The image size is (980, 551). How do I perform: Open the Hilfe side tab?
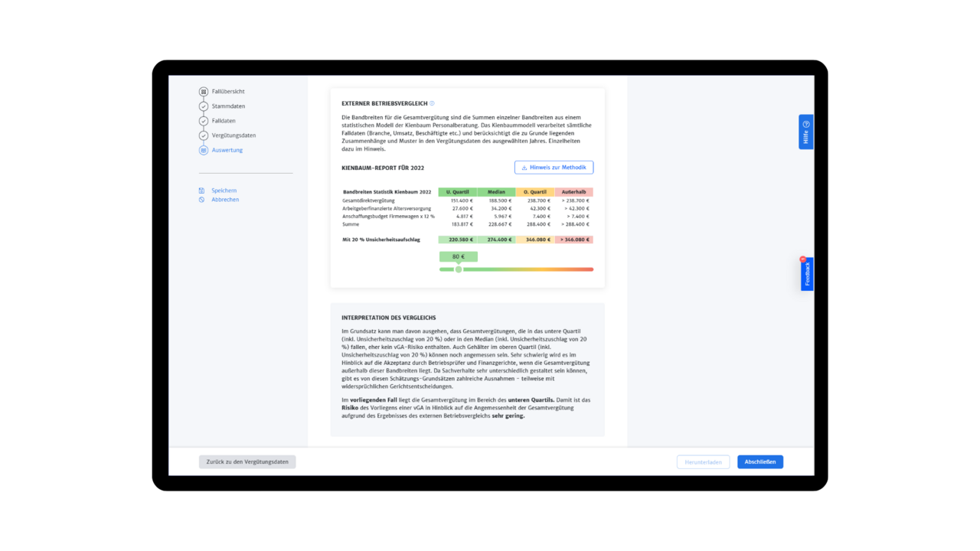[805, 132]
